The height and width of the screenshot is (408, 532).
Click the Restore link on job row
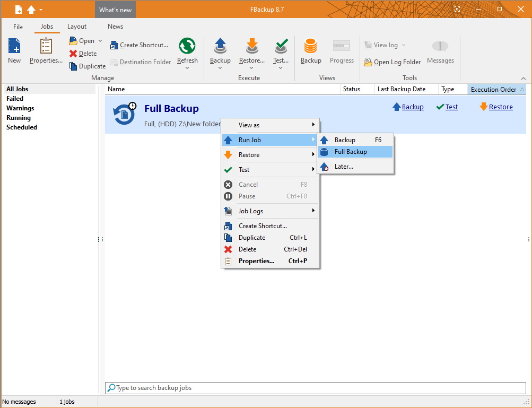[501, 107]
